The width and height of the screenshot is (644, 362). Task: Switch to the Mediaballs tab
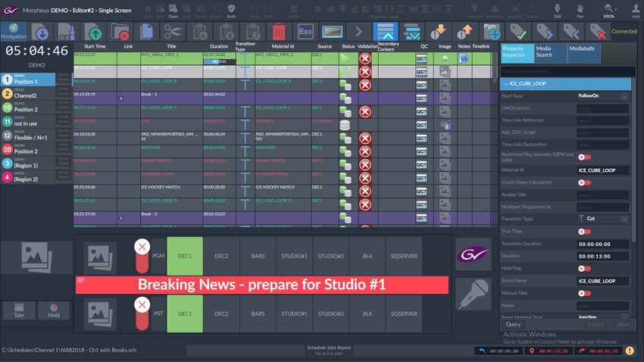click(x=583, y=53)
